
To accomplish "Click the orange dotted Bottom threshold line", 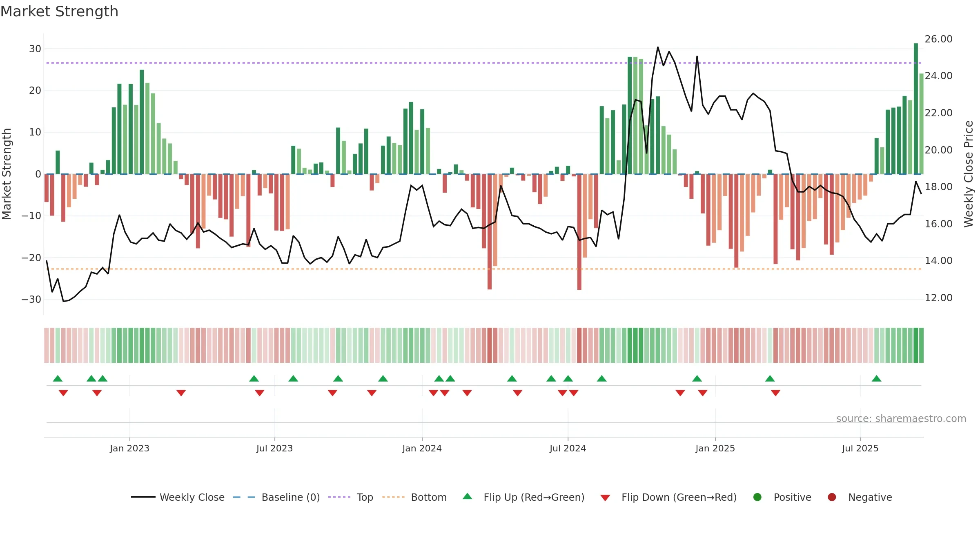I will (484, 269).
